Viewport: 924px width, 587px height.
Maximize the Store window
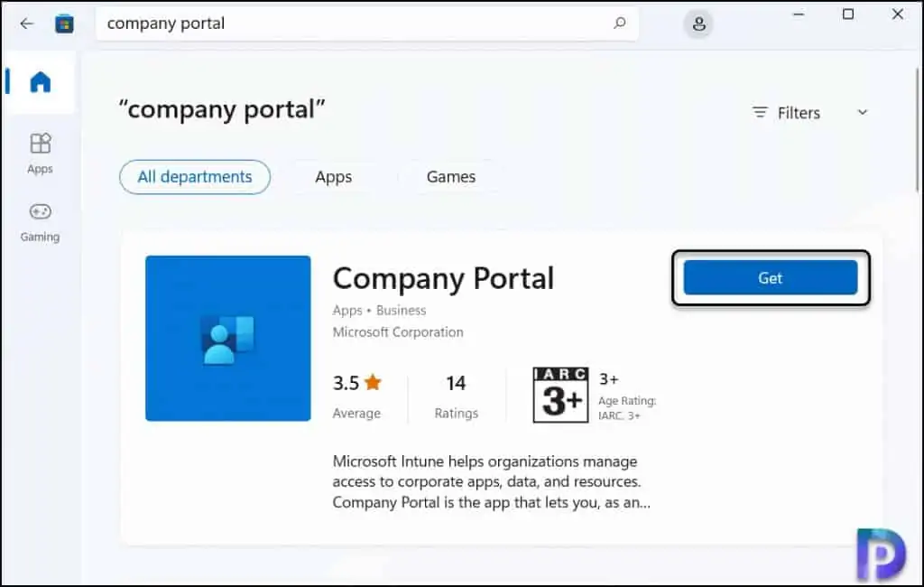point(848,14)
